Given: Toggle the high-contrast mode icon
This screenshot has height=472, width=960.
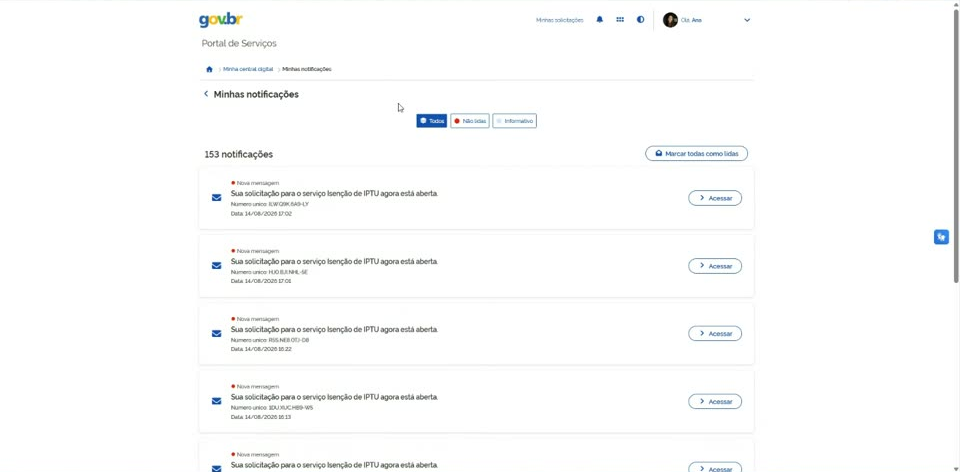Looking at the screenshot, I should pos(640,20).
